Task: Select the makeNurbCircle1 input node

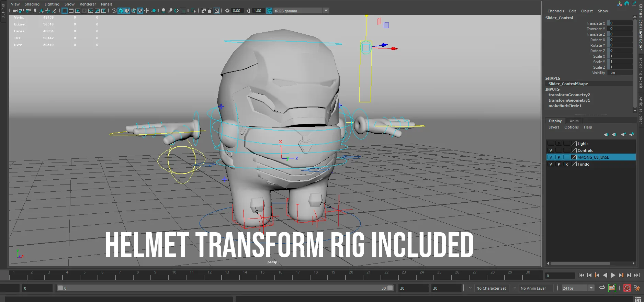Action: click(565, 106)
